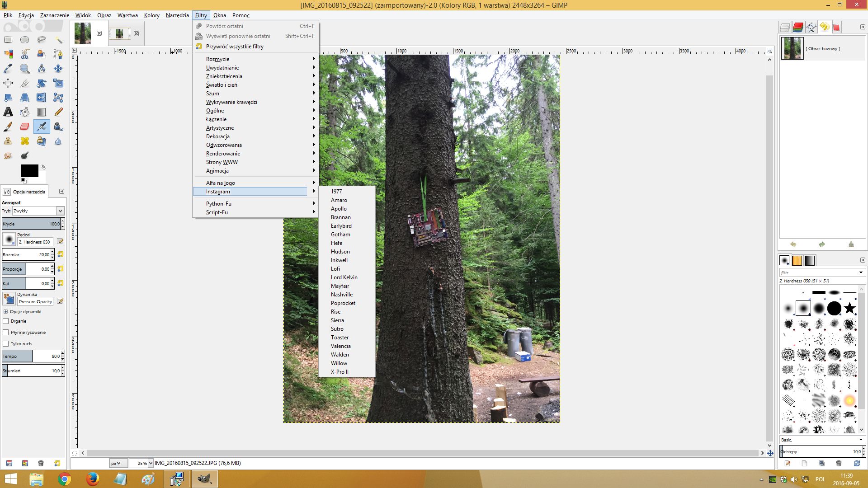This screenshot has height=488, width=868.
Task: Choose the star shaped brush
Action: coord(849,309)
